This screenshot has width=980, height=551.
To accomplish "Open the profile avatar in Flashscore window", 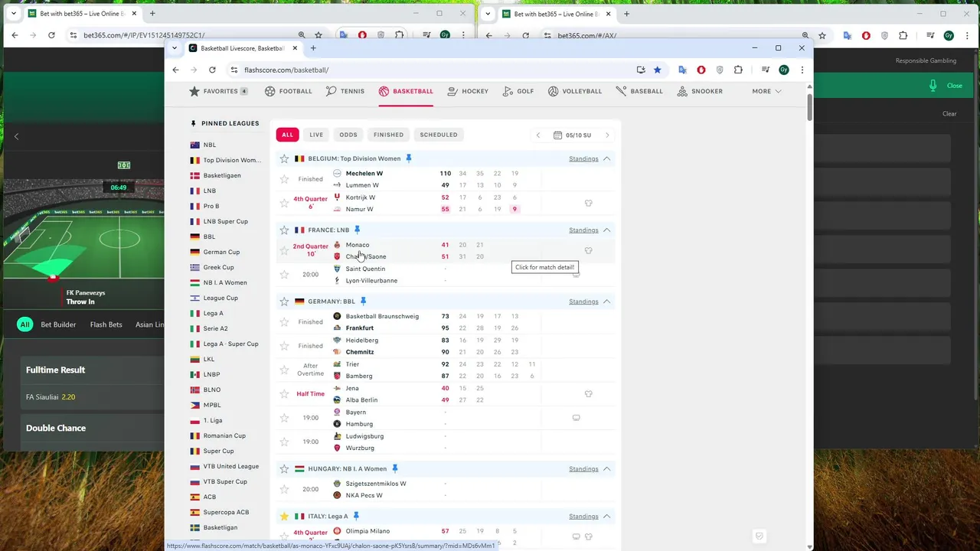I will tap(784, 70).
